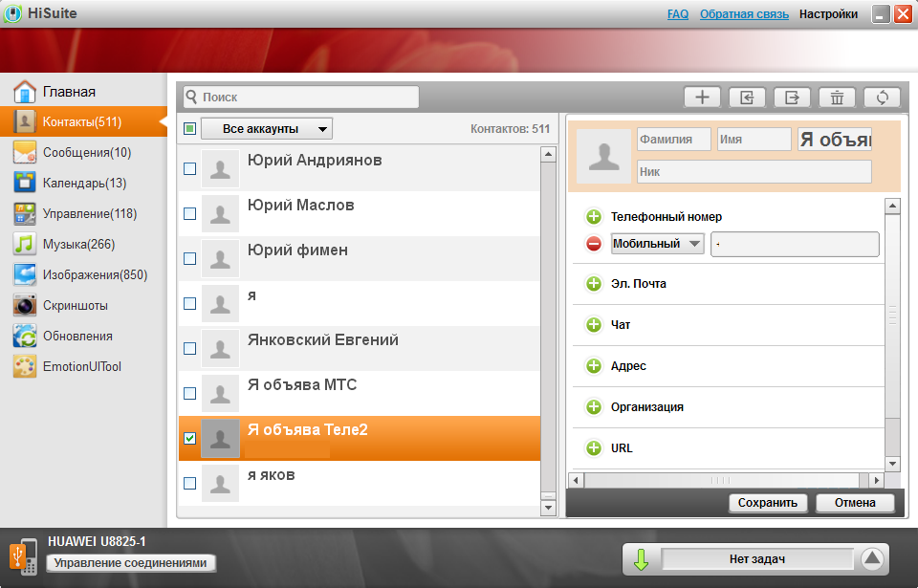Image resolution: width=918 pixels, height=588 pixels.
Task: Click the delete contacts trash icon
Action: pos(838,98)
